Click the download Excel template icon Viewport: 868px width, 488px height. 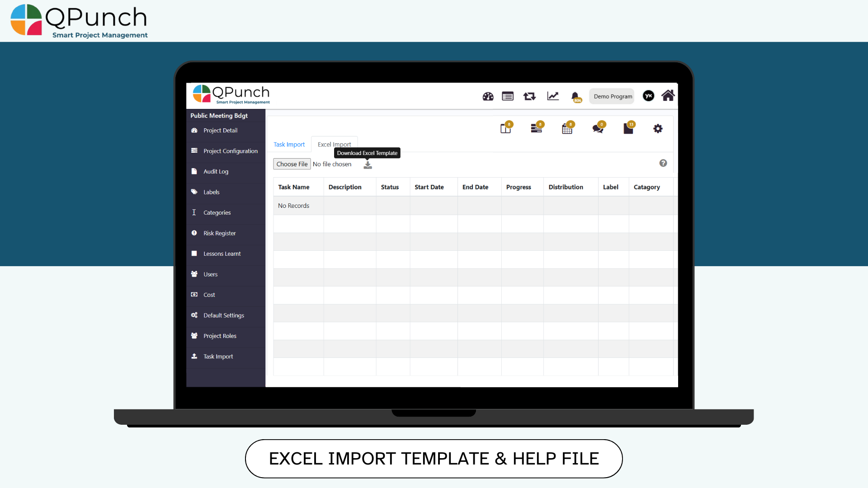(x=368, y=165)
